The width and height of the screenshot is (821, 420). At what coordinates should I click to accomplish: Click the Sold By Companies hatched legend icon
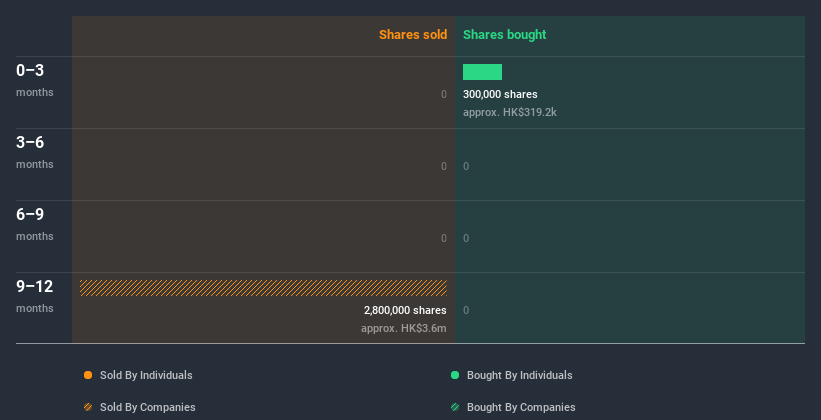(x=88, y=407)
